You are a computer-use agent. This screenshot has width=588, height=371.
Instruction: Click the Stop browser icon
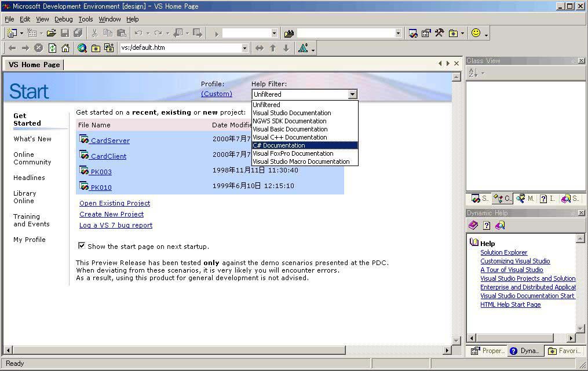(x=38, y=48)
